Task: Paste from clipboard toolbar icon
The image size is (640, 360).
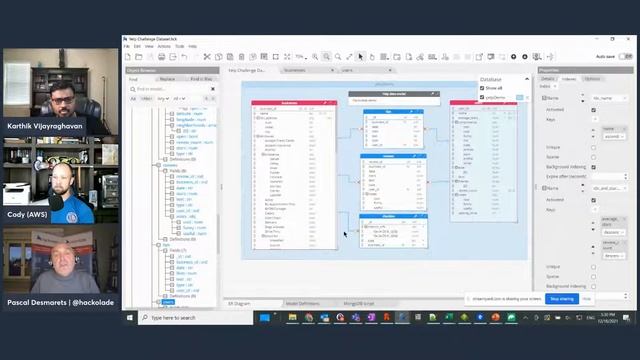Action: (x=230, y=57)
